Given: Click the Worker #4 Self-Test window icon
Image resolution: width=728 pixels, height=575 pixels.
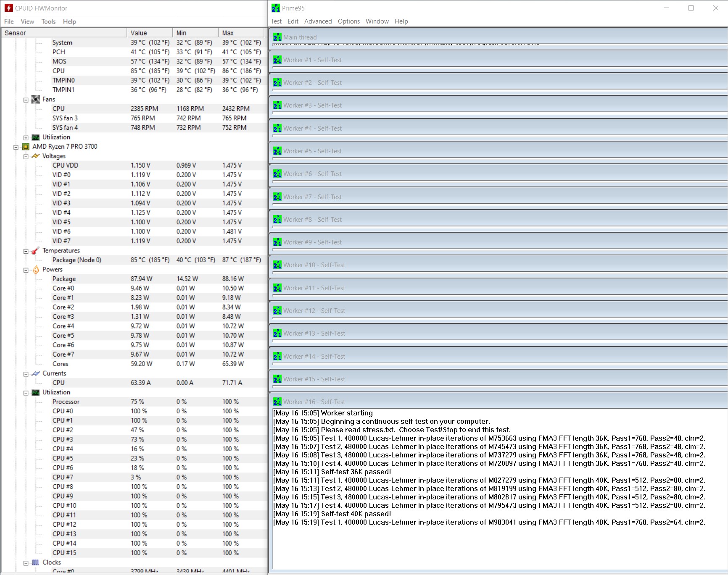Looking at the screenshot, I should [x=277, y=128].
